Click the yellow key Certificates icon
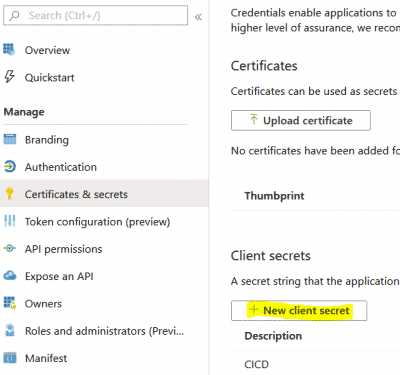This screenshot has height=375, width=400. (9, 194)
